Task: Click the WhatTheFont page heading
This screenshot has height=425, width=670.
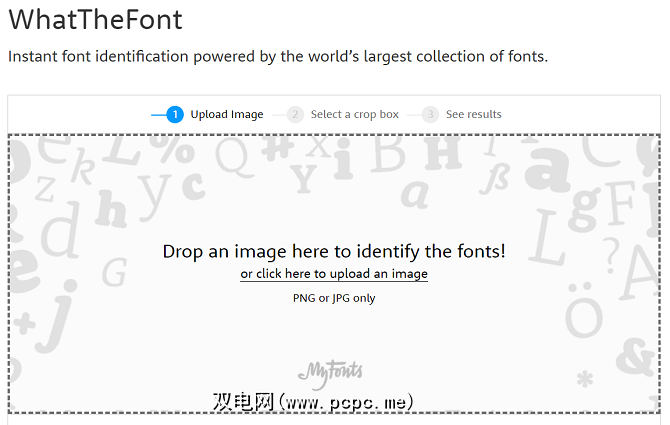Action: (x=95, y=19)
